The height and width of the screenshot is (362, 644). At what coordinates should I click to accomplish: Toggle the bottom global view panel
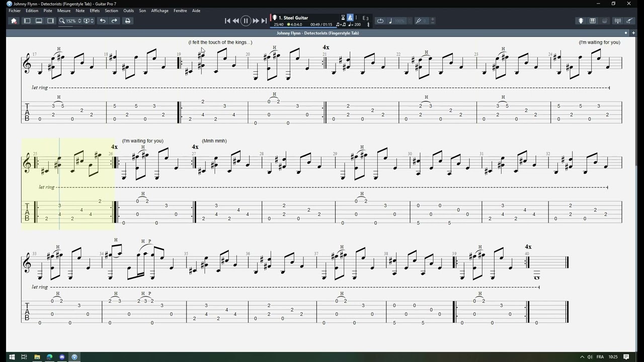pyautogui.click(x=39, y=21)
